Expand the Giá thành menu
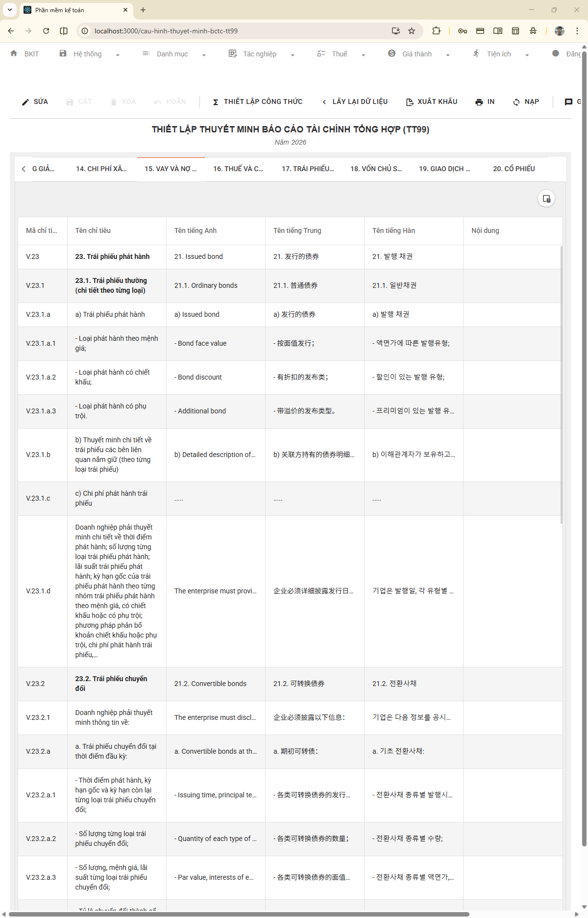Screen dimensions: 588x918 (418, 54)
